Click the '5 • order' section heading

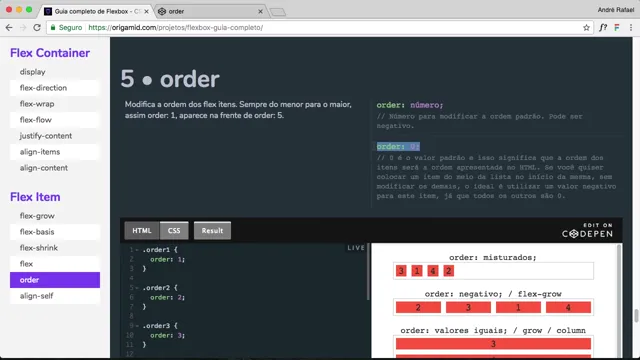click(170, 79)
